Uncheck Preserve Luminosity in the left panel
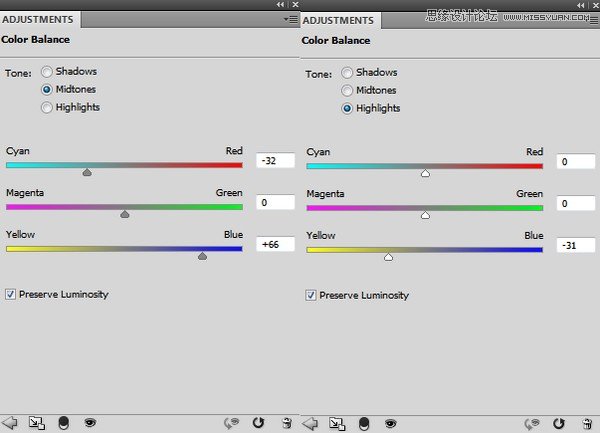The width and height of the screenshot is (600, 433). (12, 295)
